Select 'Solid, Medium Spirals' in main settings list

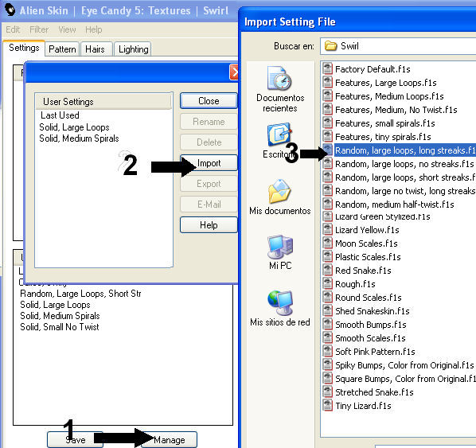click(60, 316)
